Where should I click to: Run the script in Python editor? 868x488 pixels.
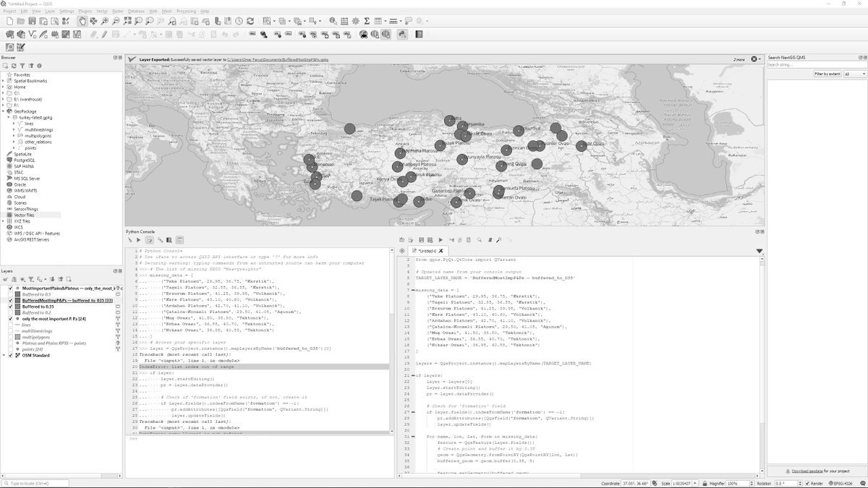click(x=440, y=240)
